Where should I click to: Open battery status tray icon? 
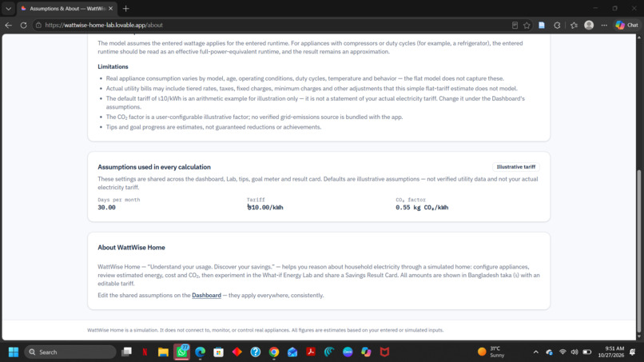(587, 352)
